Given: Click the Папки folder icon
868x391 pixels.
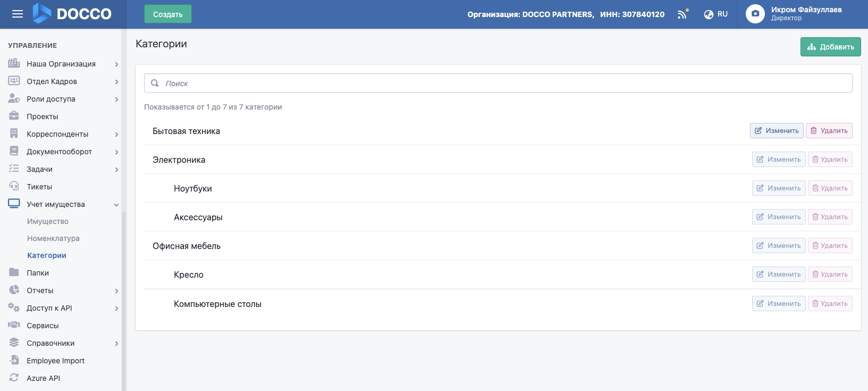Looking at the screenshot, I should pos(14,273).
